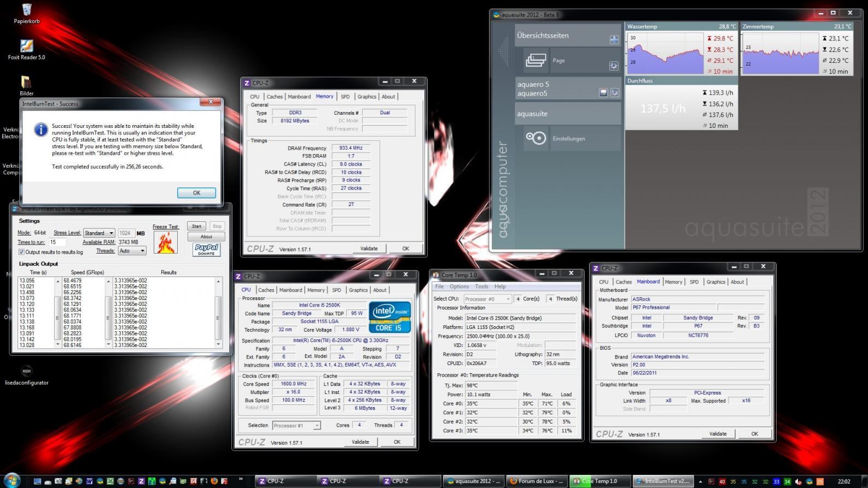
Task: Open the Threads Auto dropdown
Action: coord(132,250)
